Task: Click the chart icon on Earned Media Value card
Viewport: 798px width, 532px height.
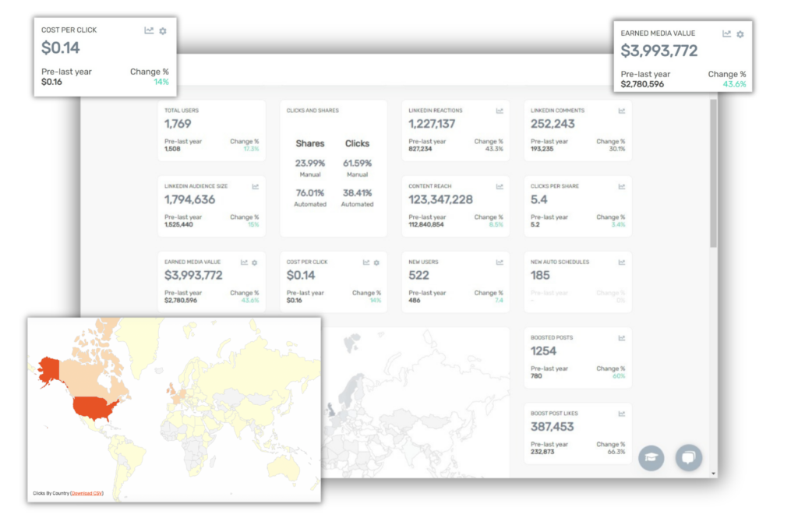Action: [726, 33]
